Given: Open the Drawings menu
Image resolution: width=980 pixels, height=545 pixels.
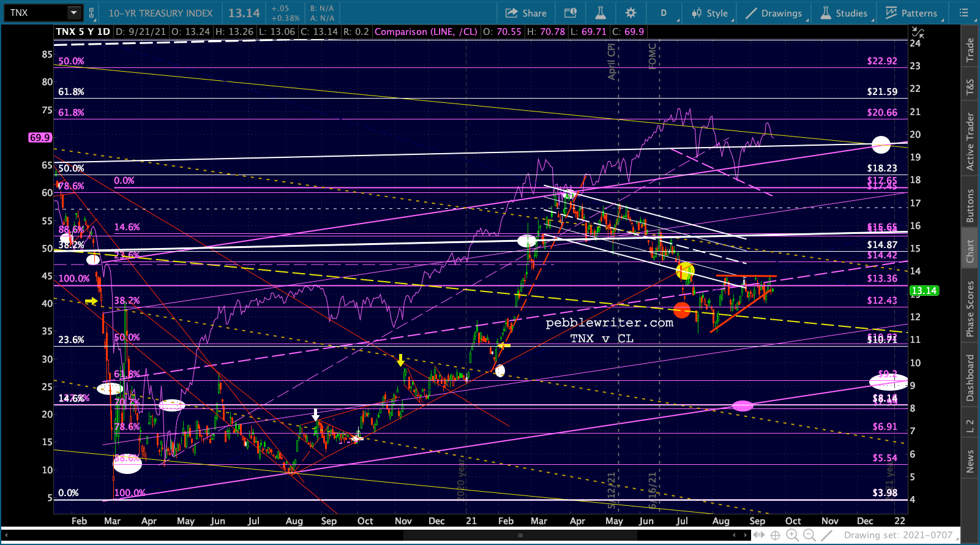Looking at the screenshot, I should (x=774, y=13).
